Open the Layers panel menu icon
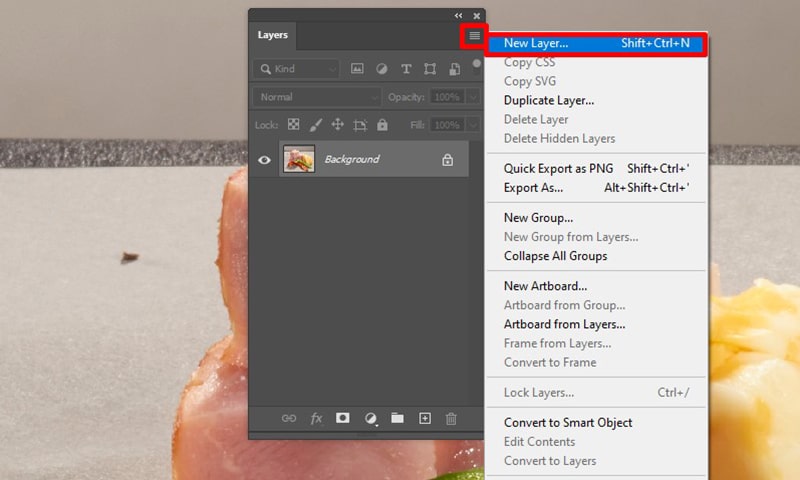Screen dimensions: 800x480 474,36
